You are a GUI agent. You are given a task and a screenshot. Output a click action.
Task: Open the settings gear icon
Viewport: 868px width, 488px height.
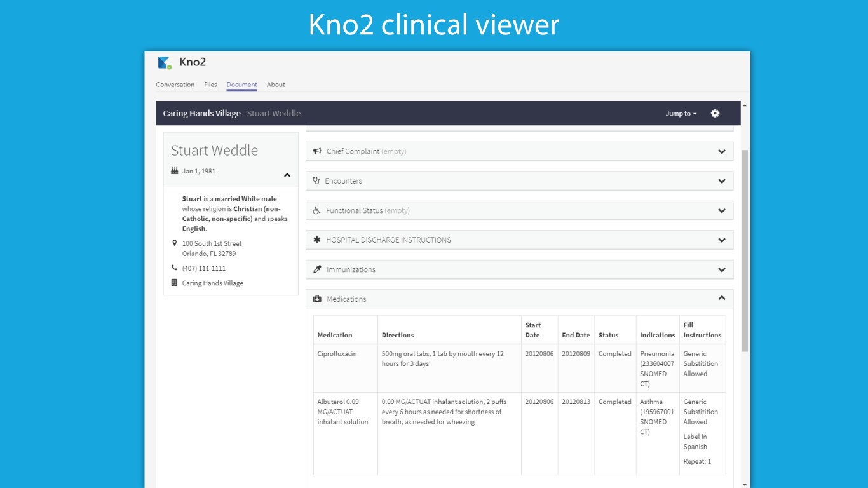point(715,113)
